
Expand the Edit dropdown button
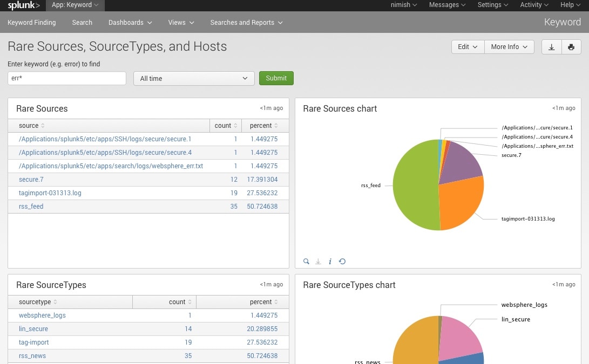(x=468, y=47)
